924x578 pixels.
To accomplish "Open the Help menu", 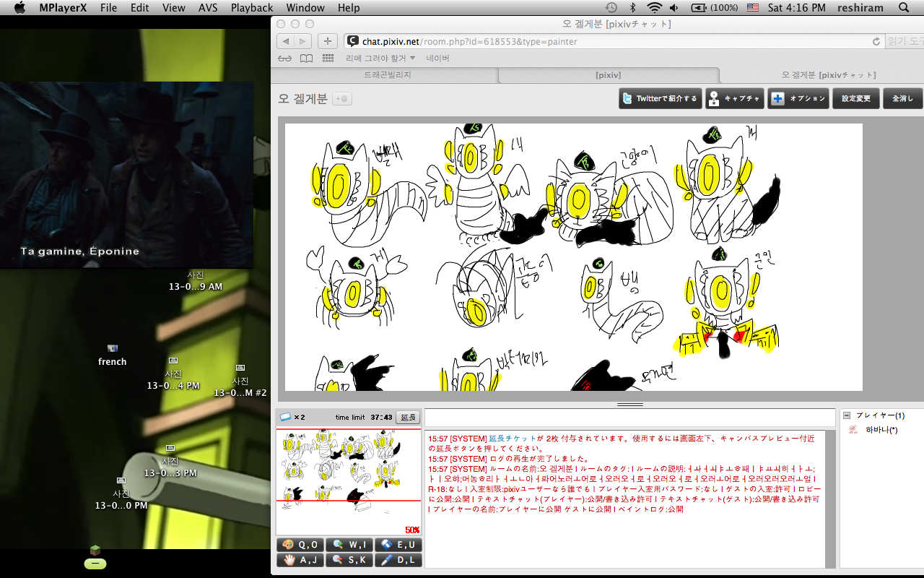I will coord(349,8).
